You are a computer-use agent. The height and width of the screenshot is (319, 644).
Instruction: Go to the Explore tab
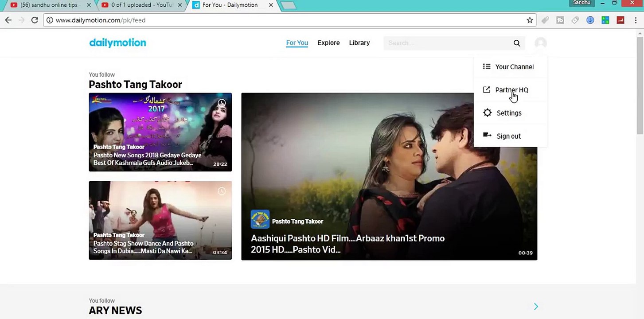pos(328,43)
